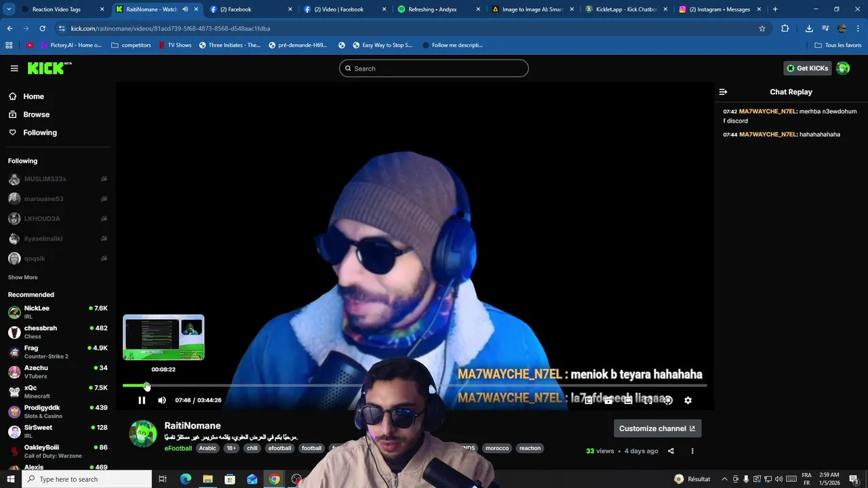Image resolution: width=868 pixels, height=488 pixels.
Task: Open Chrome three-dot menu
Action: click(x=859, y=28)
